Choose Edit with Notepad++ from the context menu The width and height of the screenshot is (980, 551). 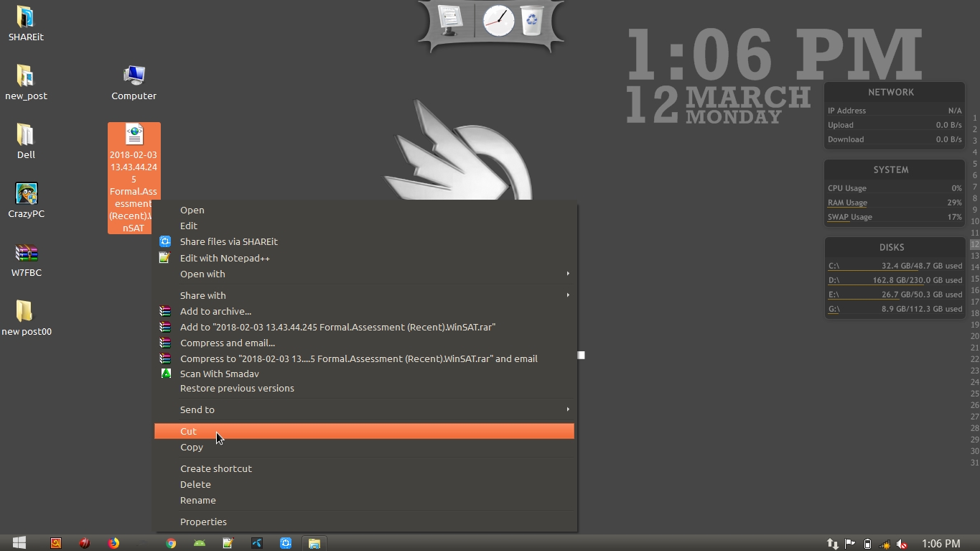225,258
